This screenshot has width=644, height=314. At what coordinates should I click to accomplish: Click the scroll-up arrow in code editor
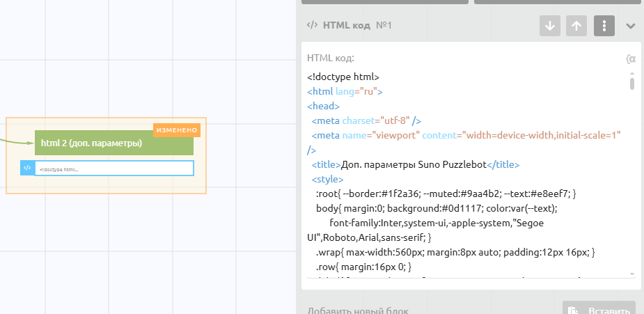click(632, 73)
